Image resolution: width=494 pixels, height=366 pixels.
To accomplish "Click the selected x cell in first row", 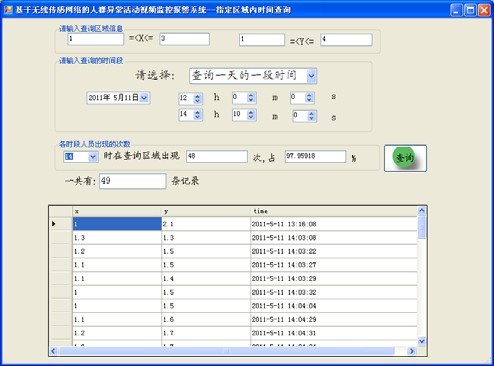I will click(x=117, y=224).
